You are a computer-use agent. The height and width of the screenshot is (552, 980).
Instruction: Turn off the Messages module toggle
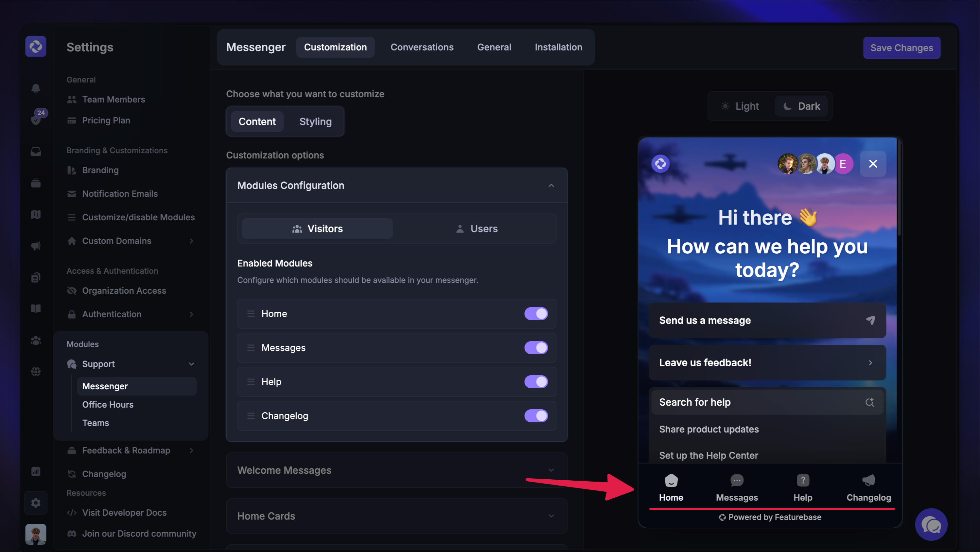coord(536,348)
